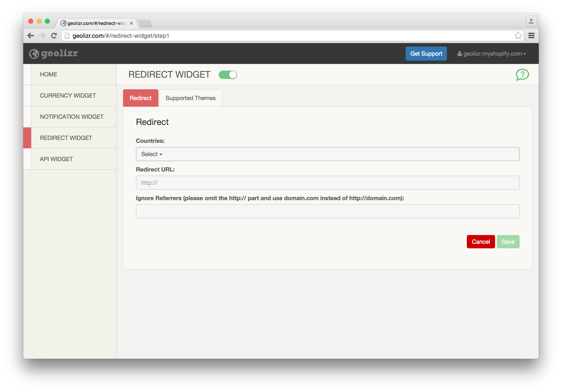Expand the geolizr.myshopify.com account menu
The width and height of the screenshot is (562, 392).
[x=492, y=54]
